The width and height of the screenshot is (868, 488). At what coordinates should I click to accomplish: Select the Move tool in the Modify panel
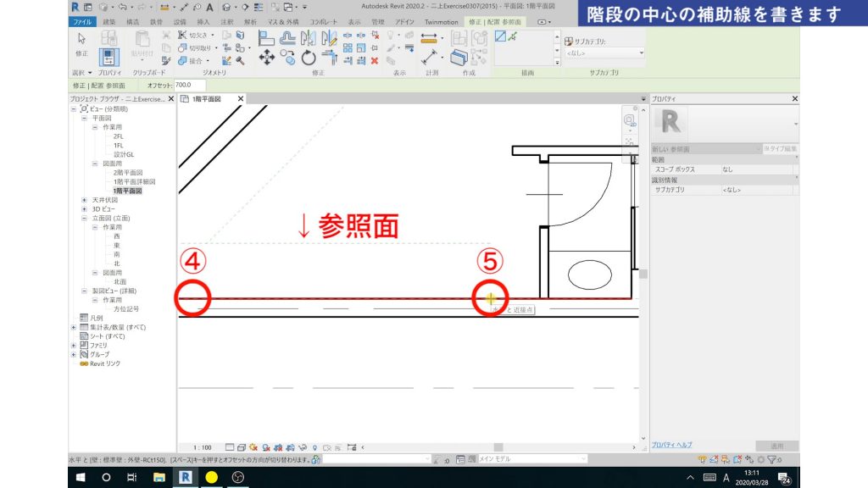coord(267,56)
